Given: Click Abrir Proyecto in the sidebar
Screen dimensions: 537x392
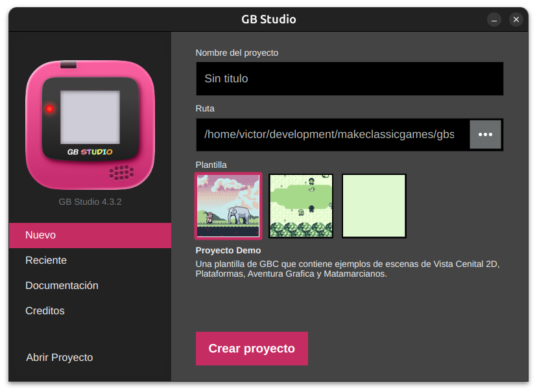Looking at the screenshot, I should point(60,358).
